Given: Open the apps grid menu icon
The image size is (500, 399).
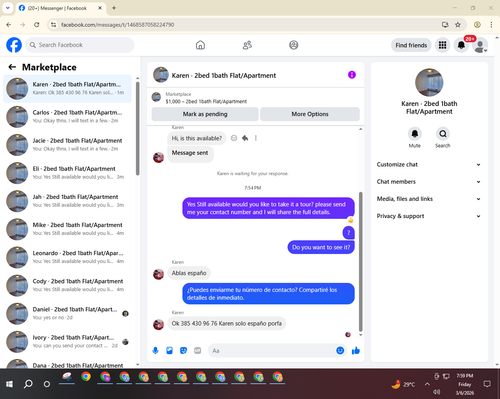Looking at the screenshot, I should 442,45.
